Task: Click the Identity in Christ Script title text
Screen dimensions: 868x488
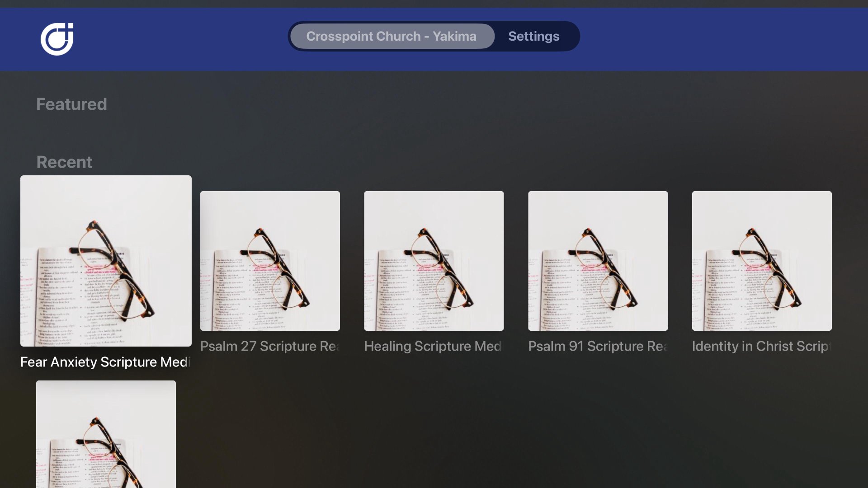Action: [761, 347]
